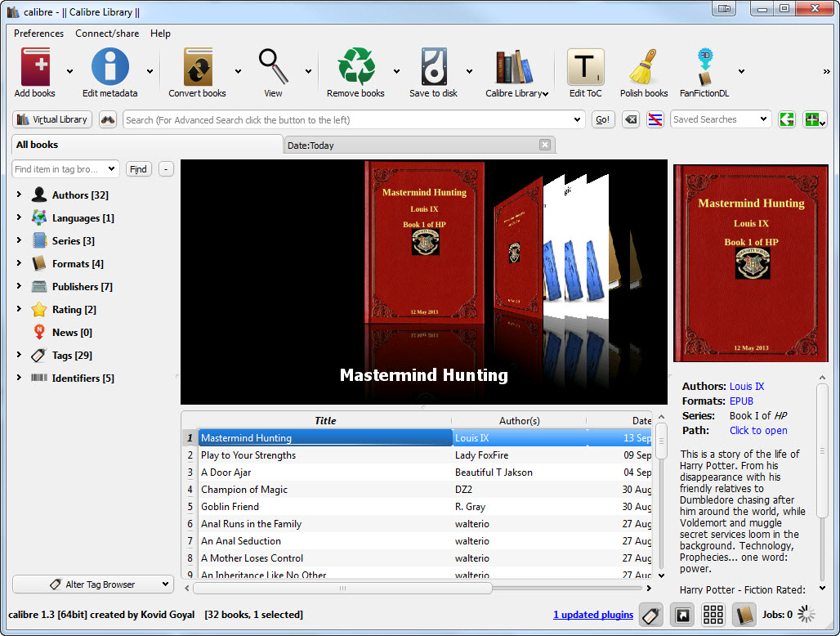Click the book list vertical scrollbar
The image size is (840, 636).
point(662,441)
